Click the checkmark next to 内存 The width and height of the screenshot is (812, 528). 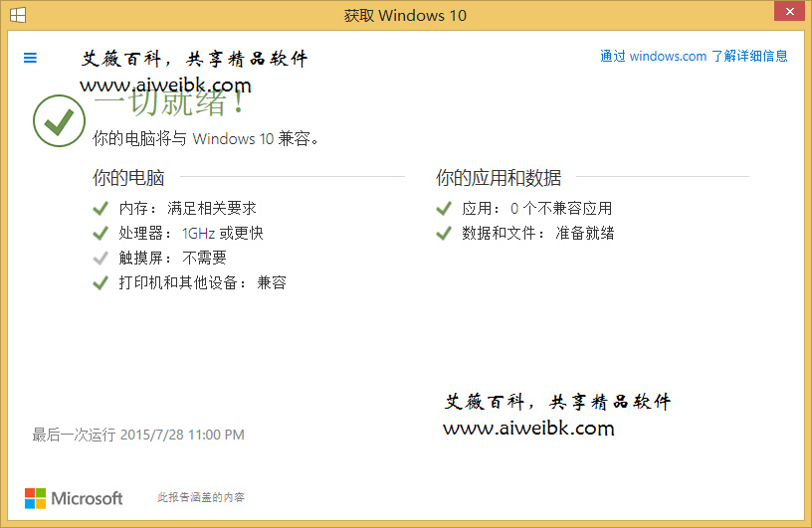(101, 208)
